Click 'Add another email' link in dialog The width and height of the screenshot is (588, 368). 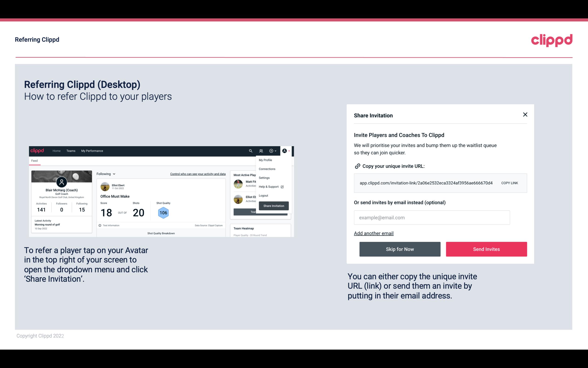coord(374,233)
